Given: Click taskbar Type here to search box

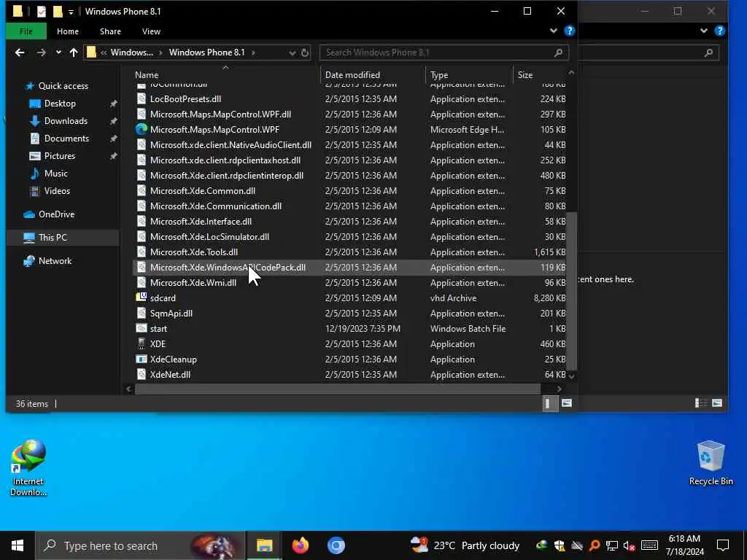Looking at the screenshot, I should (x=140, y=545).
